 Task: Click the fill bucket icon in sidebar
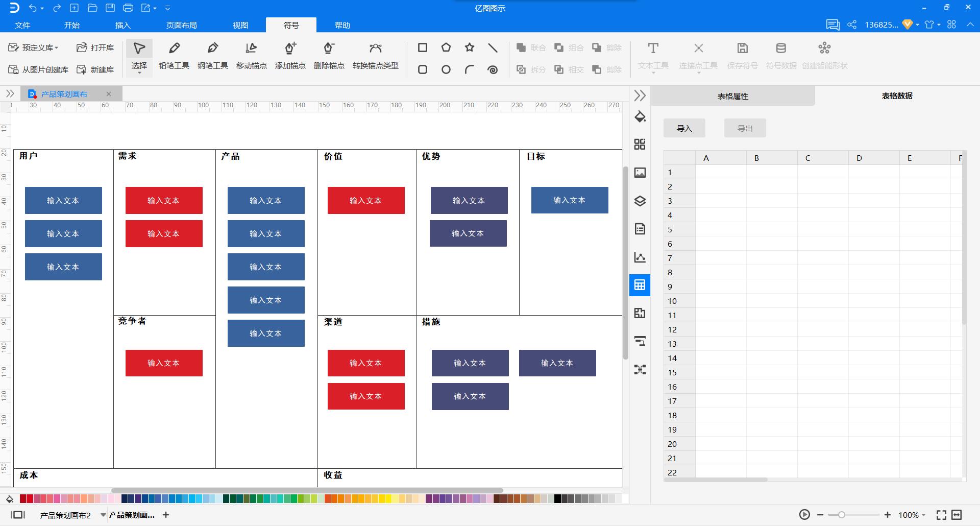[640, 116]
